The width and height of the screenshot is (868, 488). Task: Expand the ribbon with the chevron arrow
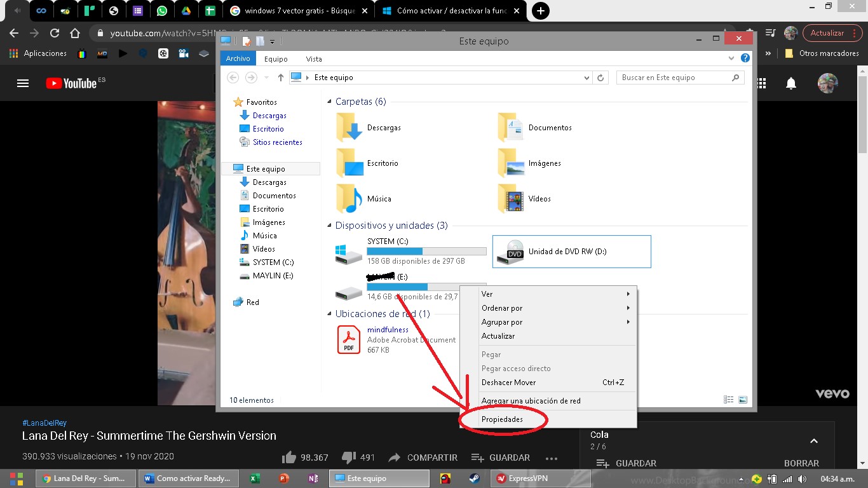coord(732,58)
